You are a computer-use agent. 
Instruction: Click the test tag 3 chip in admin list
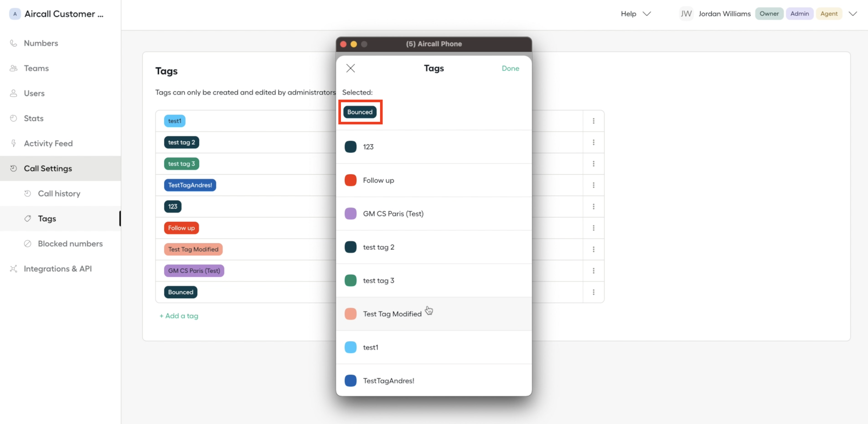pos(181,163)
